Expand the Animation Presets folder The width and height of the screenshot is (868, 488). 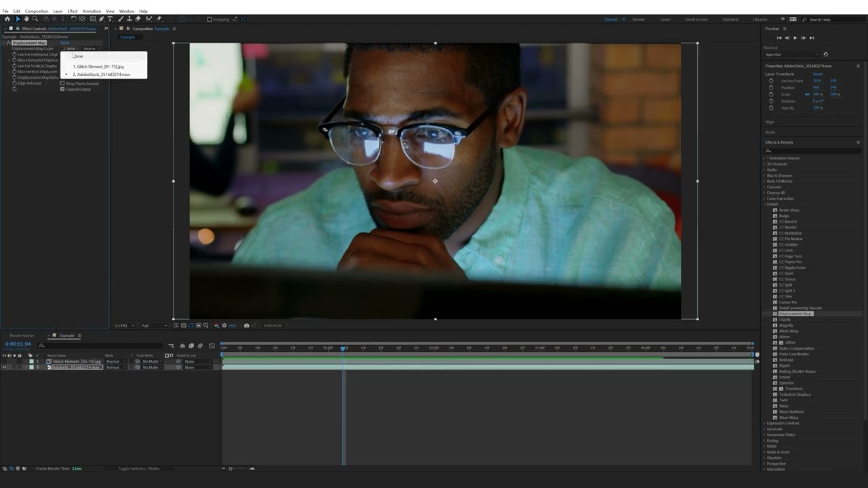click(x=765, y=158)
